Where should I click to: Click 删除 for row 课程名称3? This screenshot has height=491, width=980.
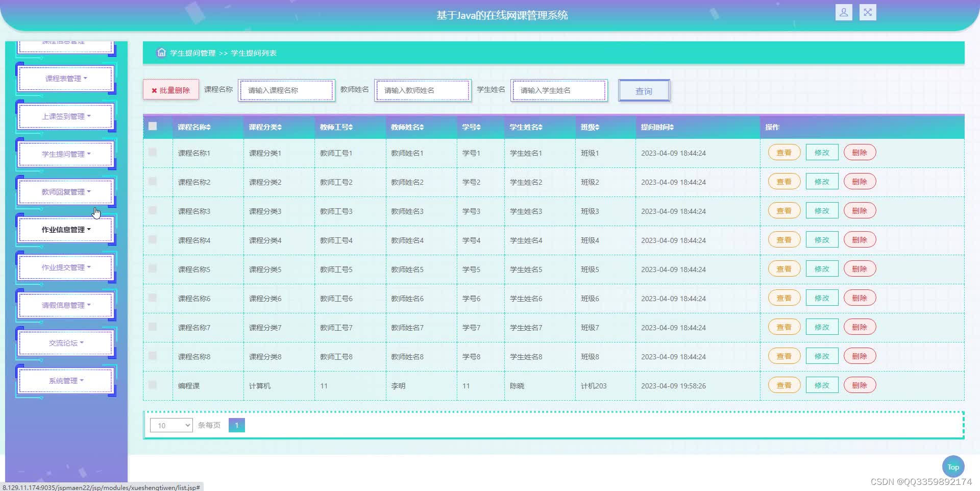[860, 211]
